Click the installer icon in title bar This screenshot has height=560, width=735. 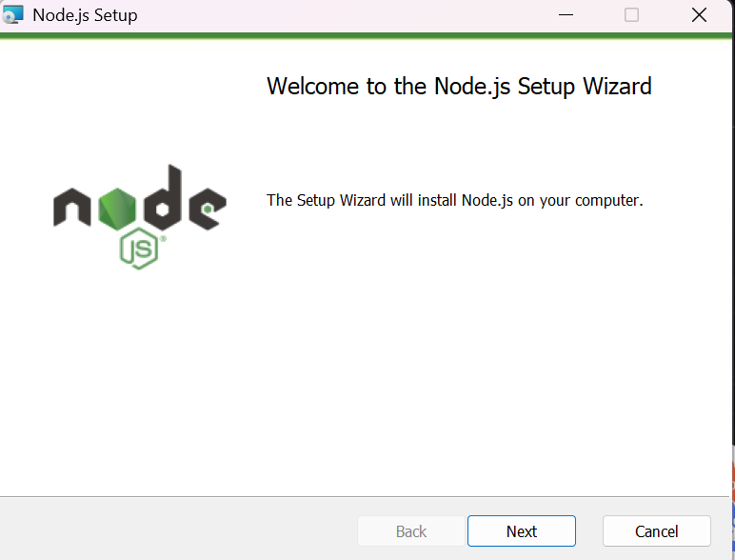(12, 14)
